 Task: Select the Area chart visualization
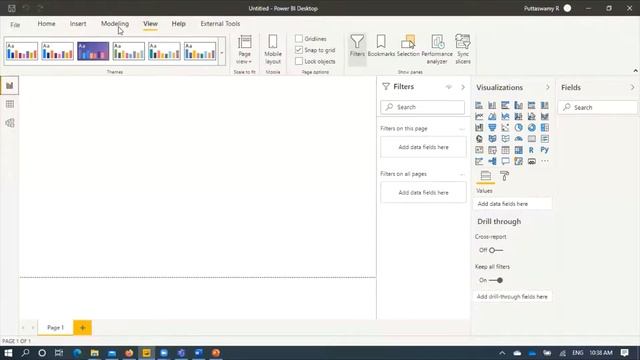492,117
